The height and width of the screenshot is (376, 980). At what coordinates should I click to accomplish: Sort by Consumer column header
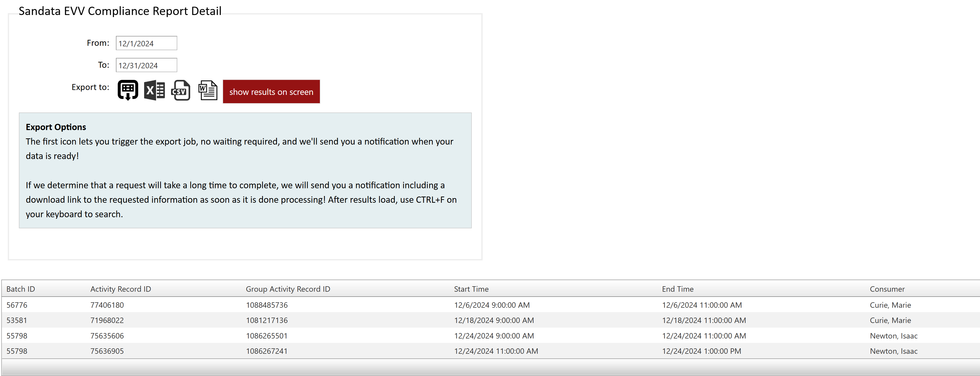coord(887,289)
